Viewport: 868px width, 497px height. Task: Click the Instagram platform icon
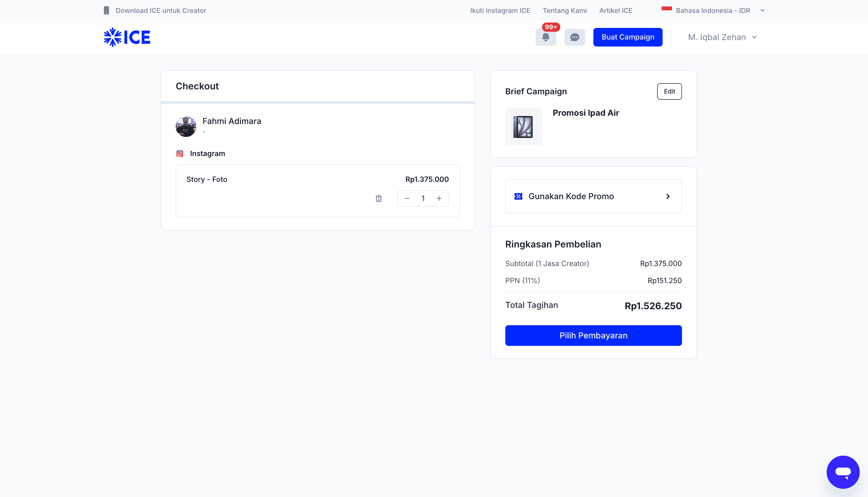(180, 154)
